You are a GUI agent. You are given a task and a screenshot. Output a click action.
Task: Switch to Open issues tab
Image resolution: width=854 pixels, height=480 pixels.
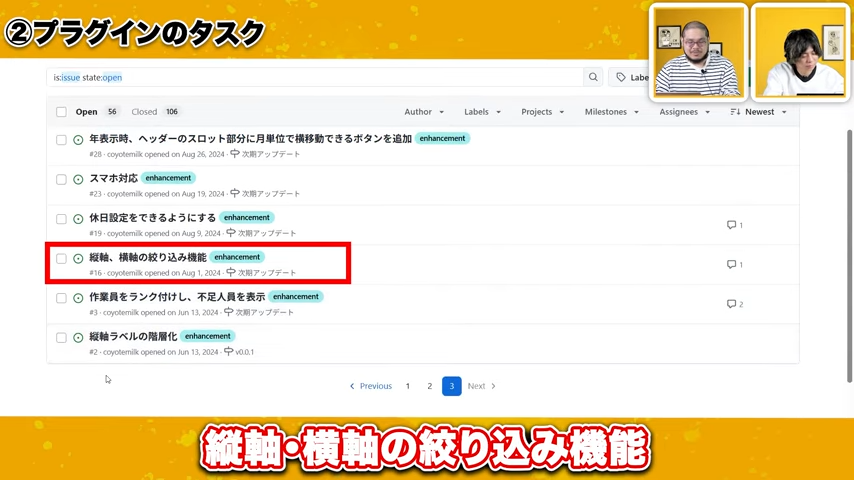[x=96, y=112]
